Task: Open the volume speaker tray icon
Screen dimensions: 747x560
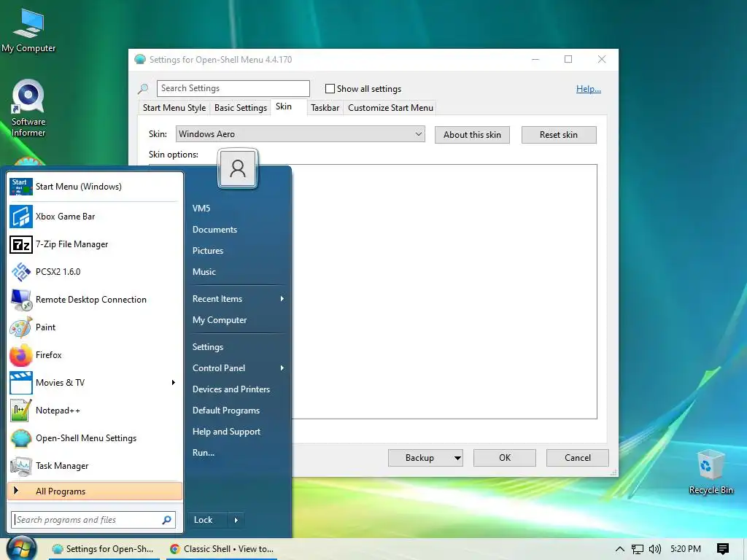Action: point(654,549)
